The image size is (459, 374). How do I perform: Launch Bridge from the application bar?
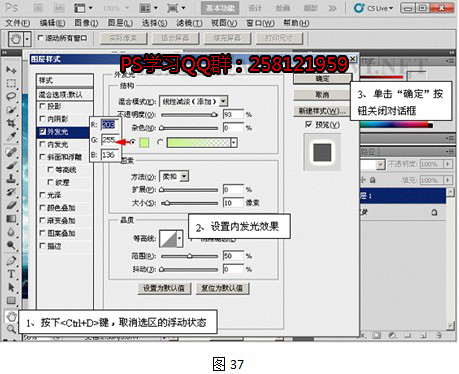click(38, 8)
